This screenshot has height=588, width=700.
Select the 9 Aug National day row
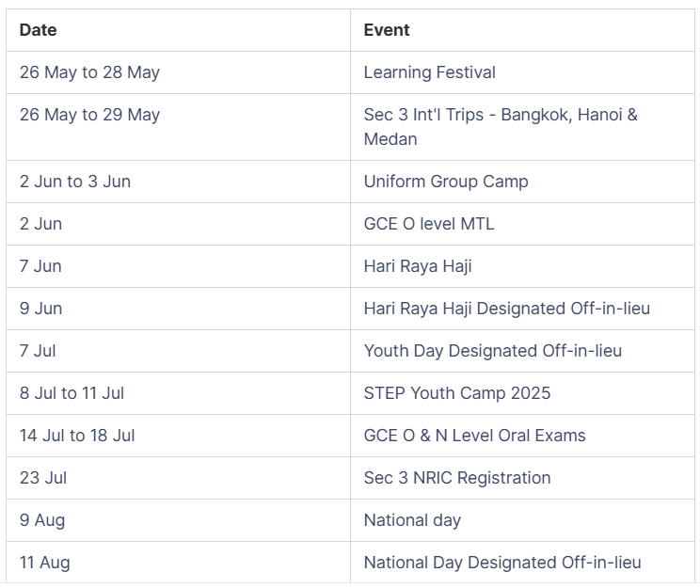pos(350,520)
